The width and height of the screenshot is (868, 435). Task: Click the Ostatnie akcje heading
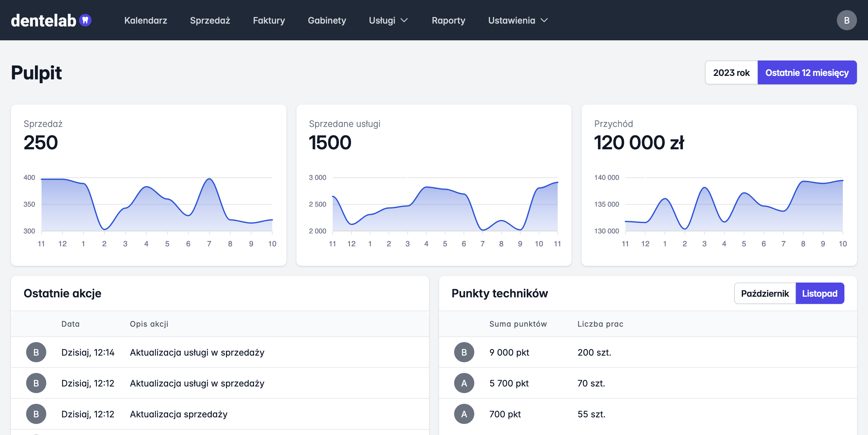(62, 293)
